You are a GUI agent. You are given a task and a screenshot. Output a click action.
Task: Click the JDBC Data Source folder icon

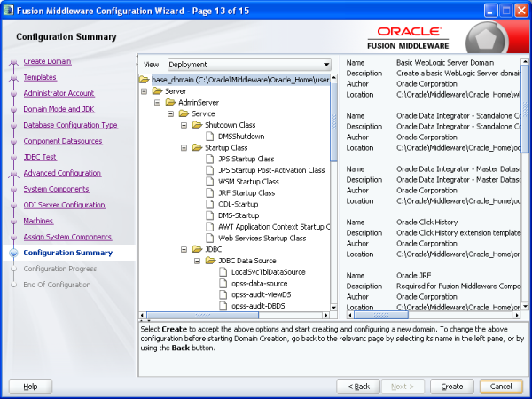[x=210, y=261]
